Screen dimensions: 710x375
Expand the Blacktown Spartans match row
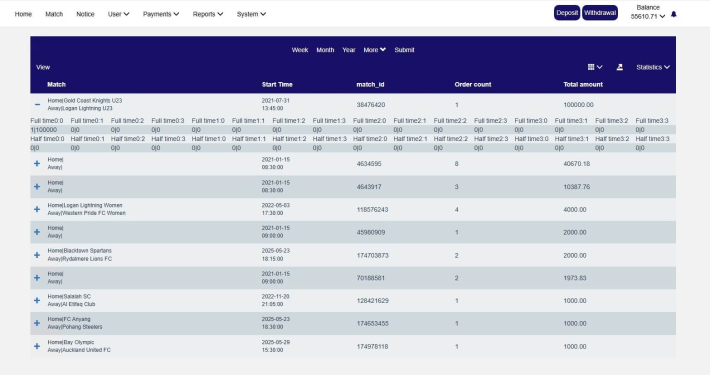[37, 255]
